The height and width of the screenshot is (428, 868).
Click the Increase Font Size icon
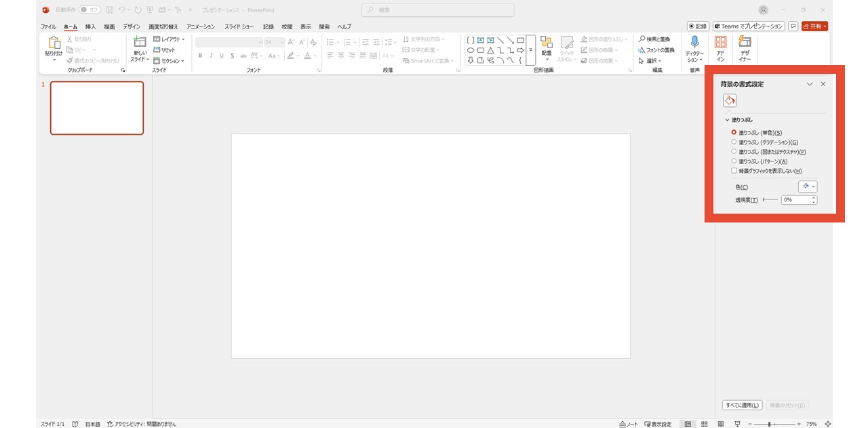pos(291,42)
